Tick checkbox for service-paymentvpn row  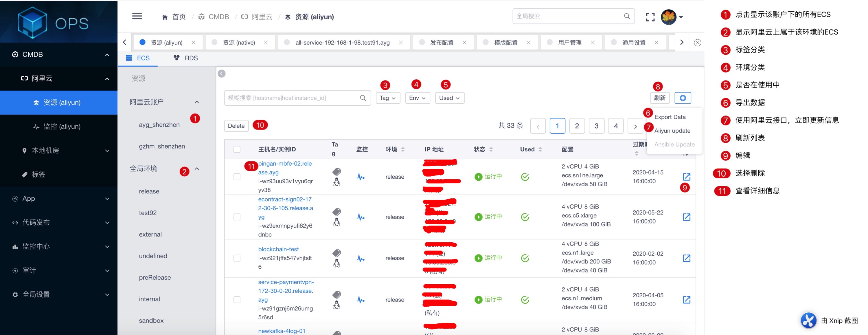[x=237, y=300]
